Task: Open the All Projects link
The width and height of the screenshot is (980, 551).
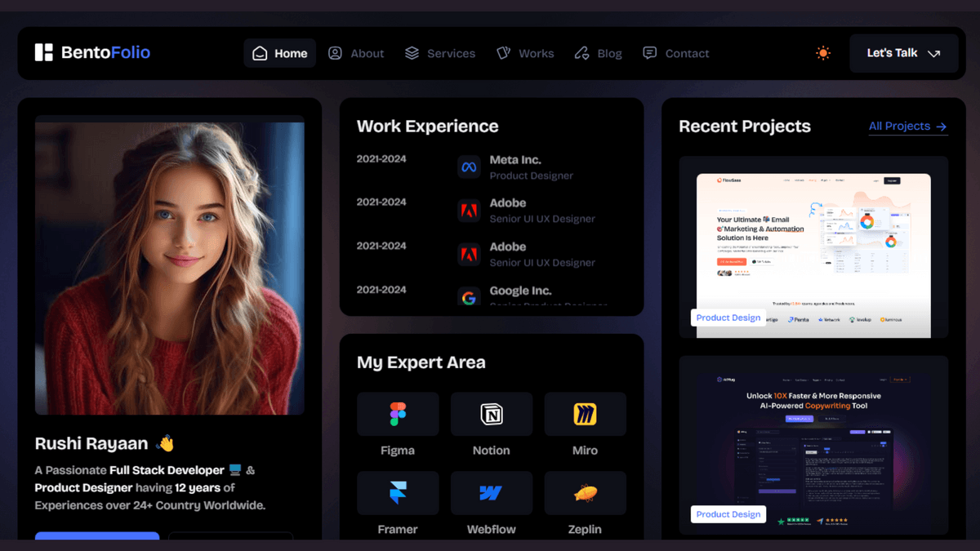Action: (907, 127)
